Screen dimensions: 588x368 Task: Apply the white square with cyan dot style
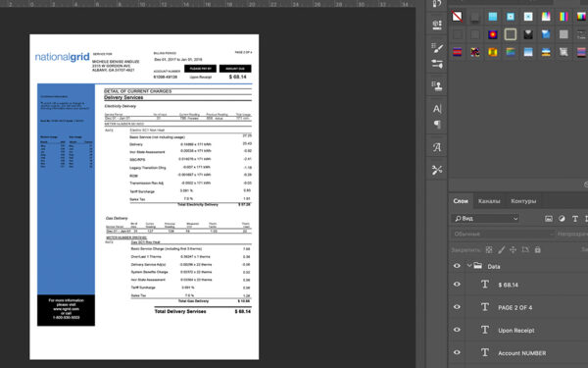(528, 16)
